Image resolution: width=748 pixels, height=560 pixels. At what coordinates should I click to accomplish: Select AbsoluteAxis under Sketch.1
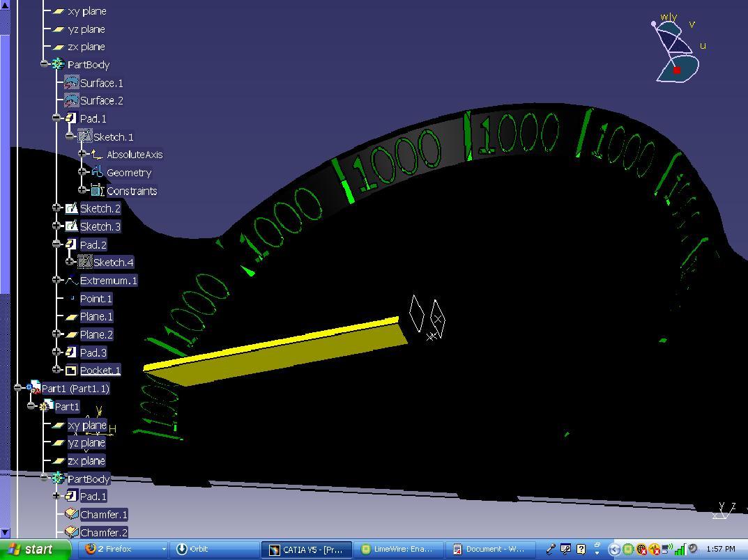(x=135, y=155)
